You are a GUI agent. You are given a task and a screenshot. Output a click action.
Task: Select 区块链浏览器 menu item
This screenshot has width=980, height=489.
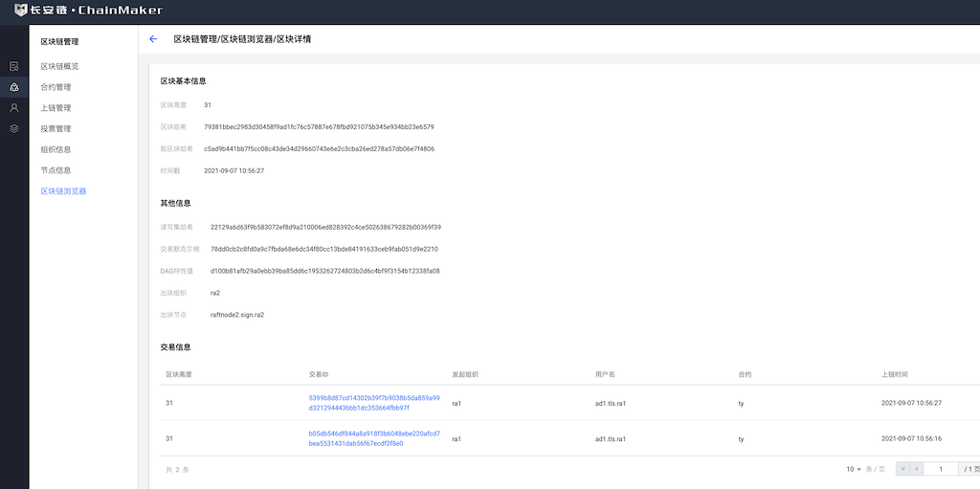pyautogui.click(x=63, y=191)
